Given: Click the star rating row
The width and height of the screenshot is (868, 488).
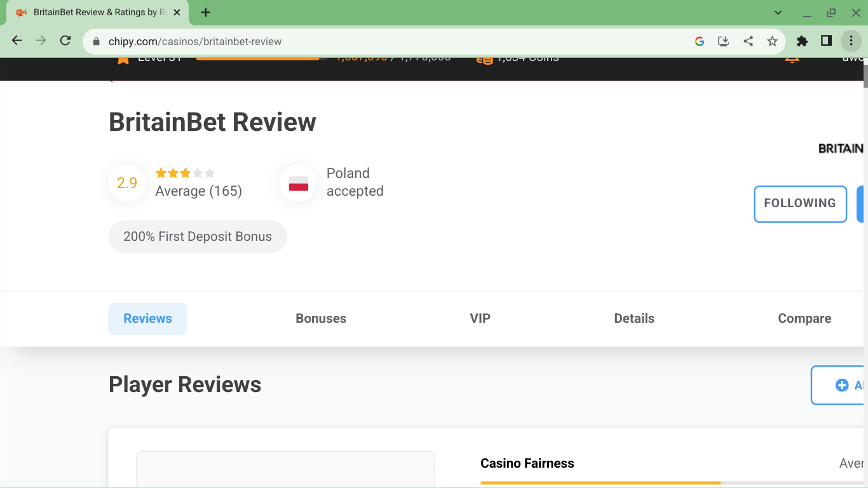Looking at the screenshot, I should point(185,173).
